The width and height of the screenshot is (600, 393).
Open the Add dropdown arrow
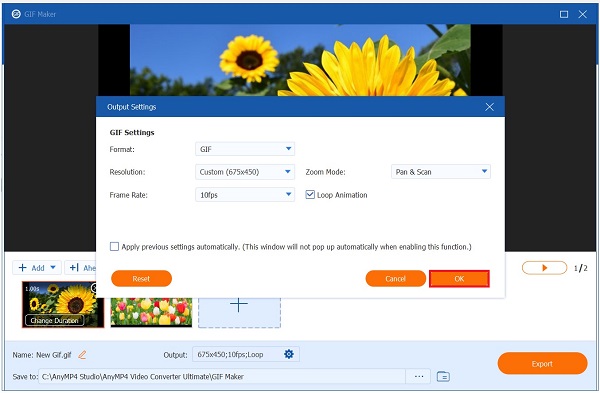tap(53, 267)
